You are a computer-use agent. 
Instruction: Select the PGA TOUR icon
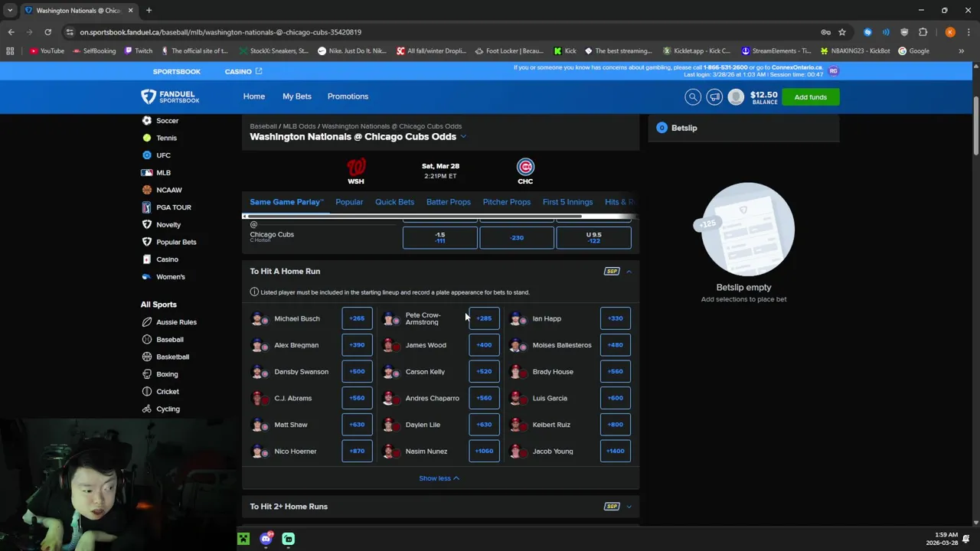147,207
